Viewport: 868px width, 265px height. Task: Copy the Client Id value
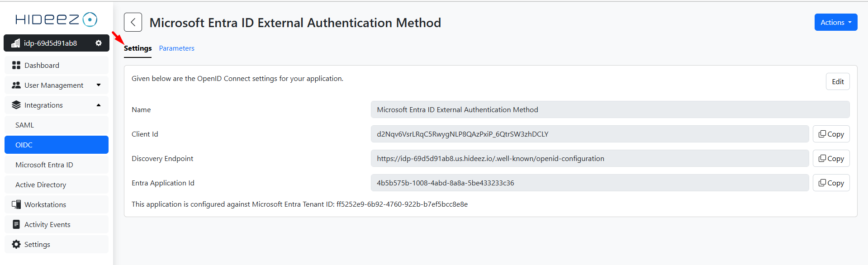(x=831, y=134)
